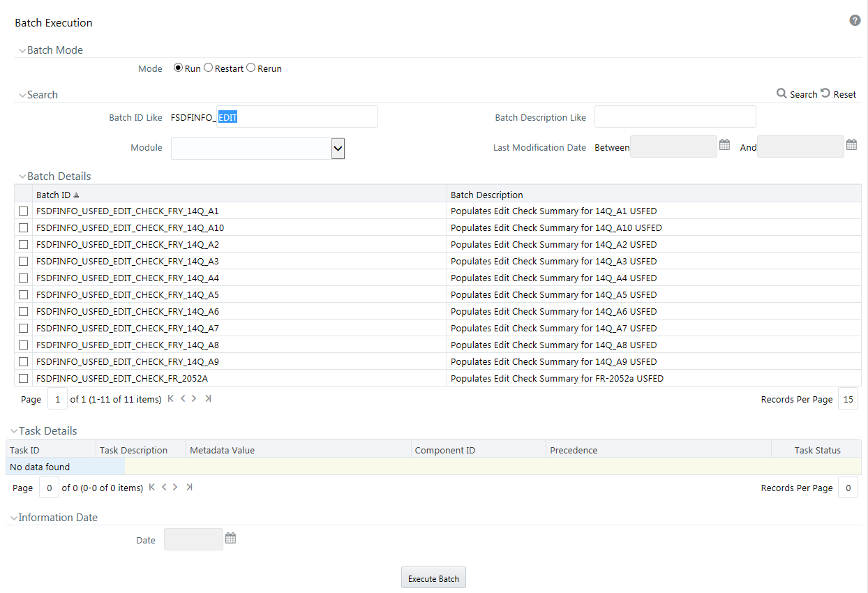This screenshot has height=593, width=868.
Task: Open the calendar icon beside the Between field
Action: coord(724,144)
